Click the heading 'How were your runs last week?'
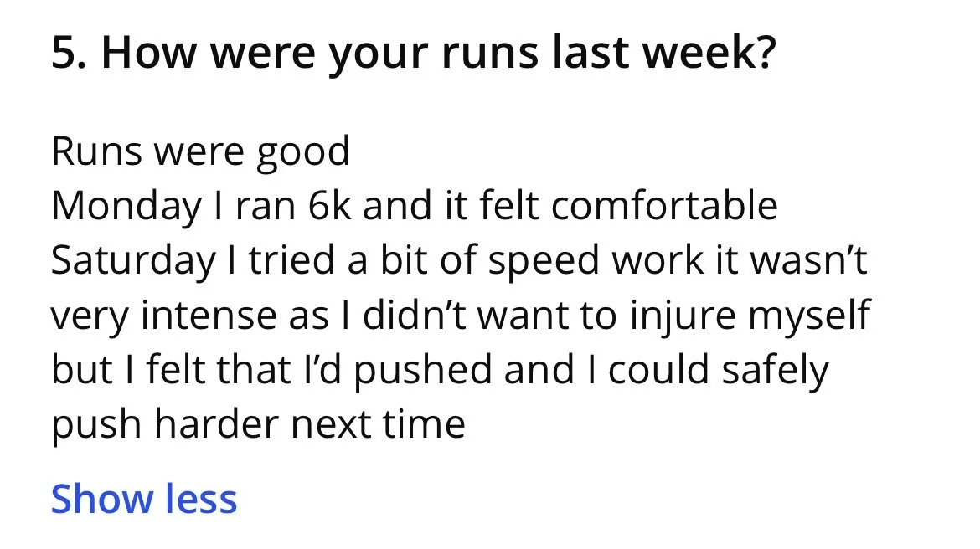The height and width of the screenshot is (549, 980). [x=438, y=53]
